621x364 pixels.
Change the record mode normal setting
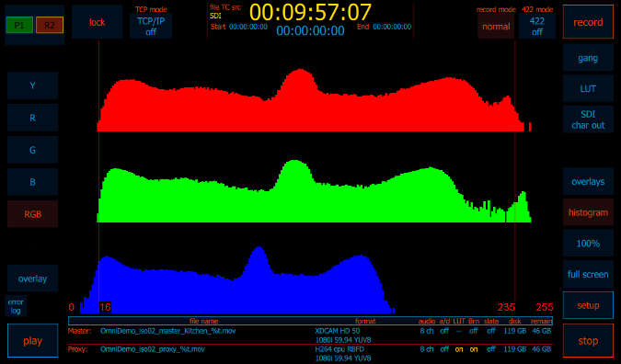(496, 27)
